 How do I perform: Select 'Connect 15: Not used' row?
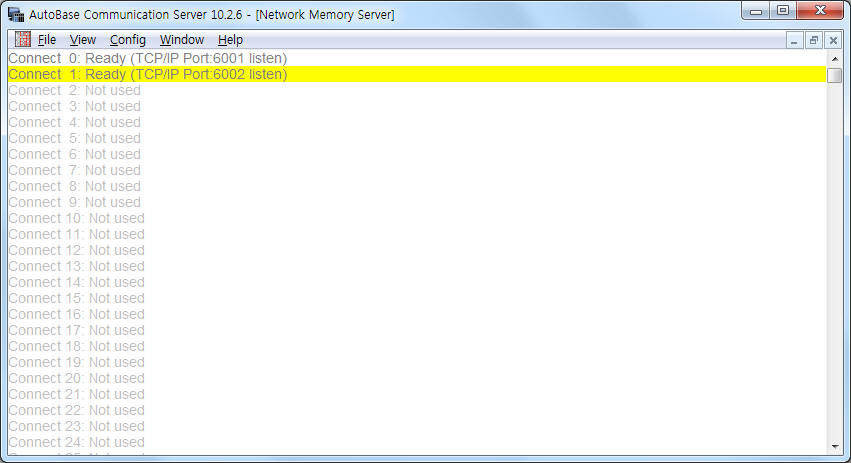417,299
